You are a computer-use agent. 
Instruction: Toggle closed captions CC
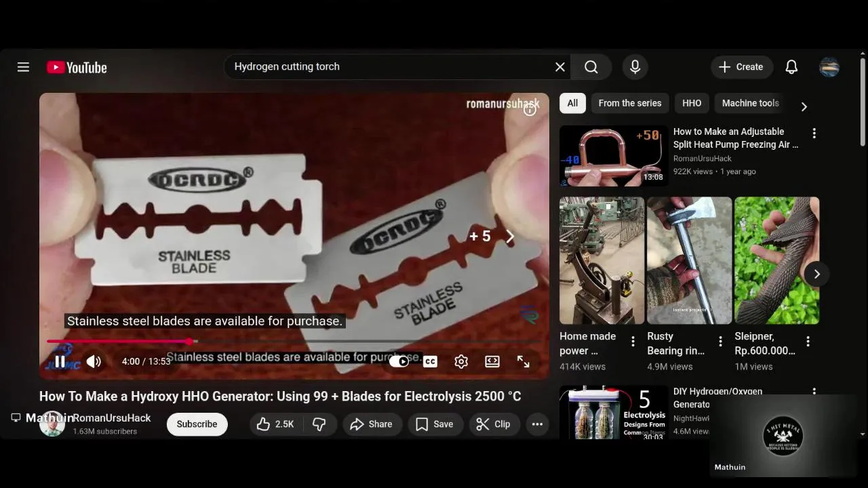tap(430, 361)
